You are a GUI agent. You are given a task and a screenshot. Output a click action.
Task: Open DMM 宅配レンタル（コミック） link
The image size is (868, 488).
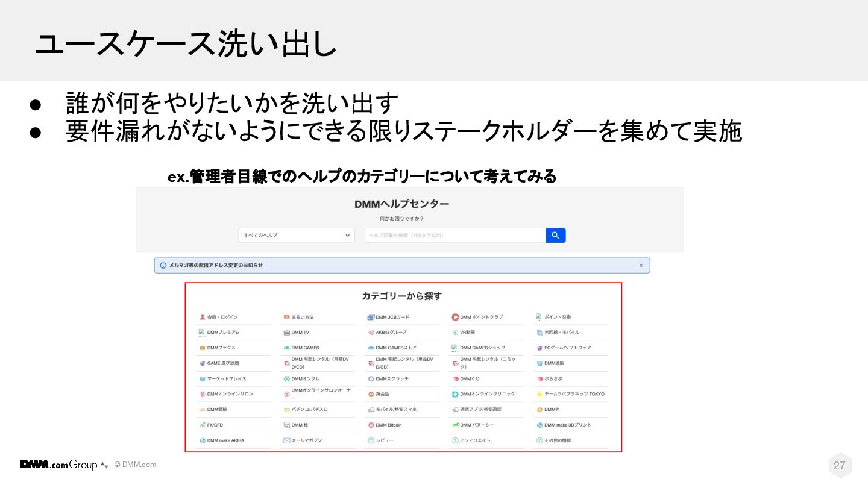click(x=488, y=363)
